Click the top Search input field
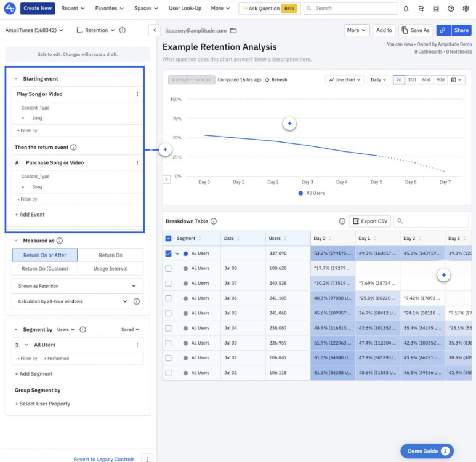Image resolution: width=476 pixels, height=462 pixels. [x=350, y=8]
